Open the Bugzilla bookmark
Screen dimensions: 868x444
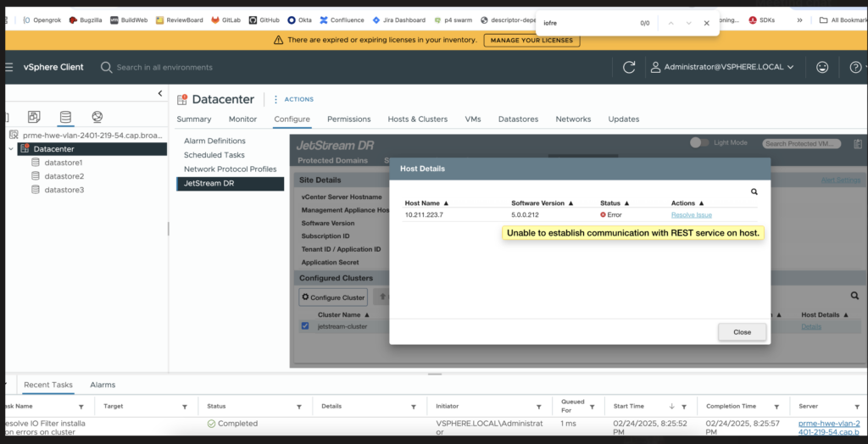(x=86, y=20)
